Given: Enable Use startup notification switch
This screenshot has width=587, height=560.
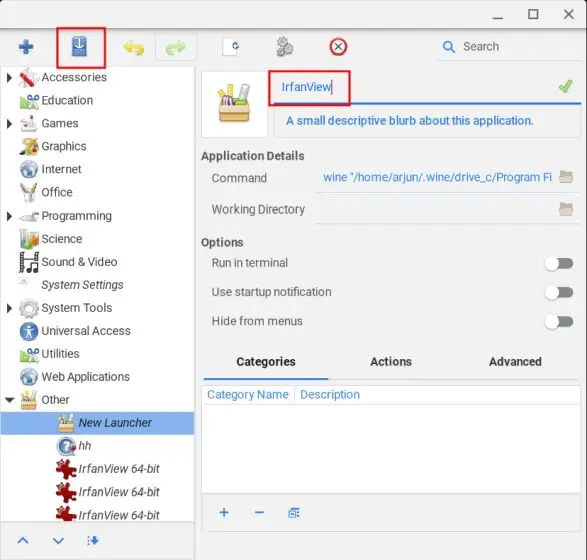Looking at the screenshot, I should click(559, 292).
